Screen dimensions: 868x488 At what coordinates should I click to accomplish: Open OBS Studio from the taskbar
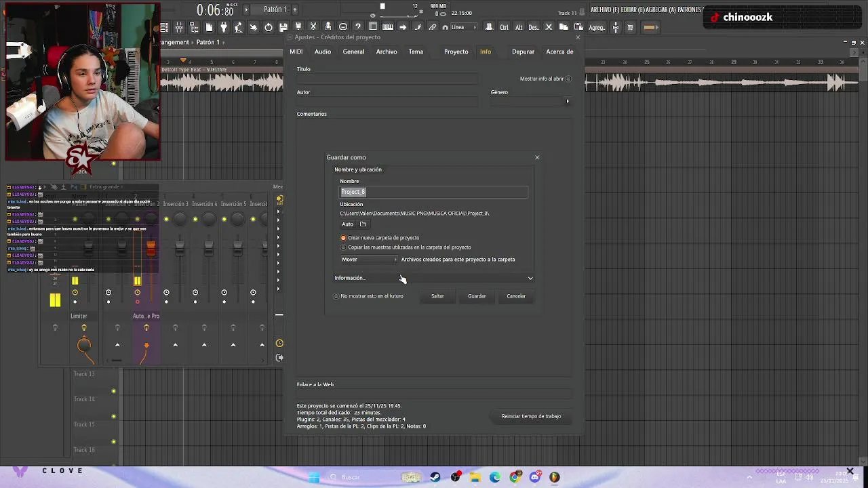[455, 477]
